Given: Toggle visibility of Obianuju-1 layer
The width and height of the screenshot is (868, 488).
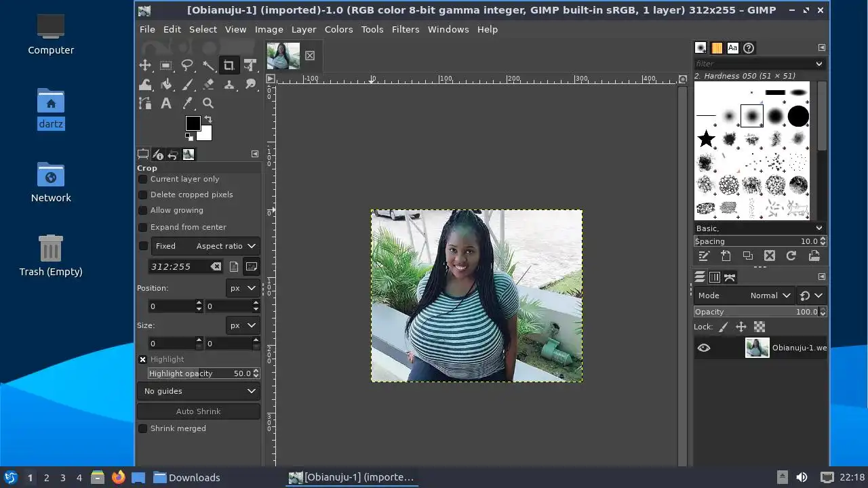Looking at the screenshot, I should (x=704, y=348).
